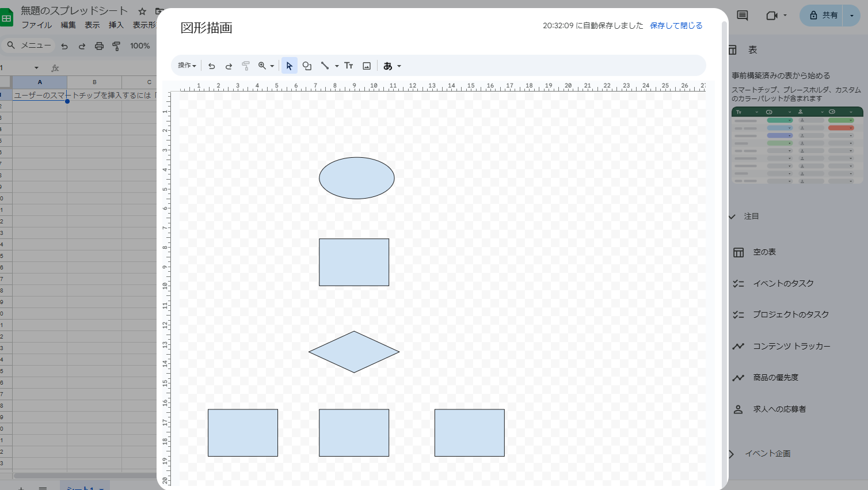Collapse the 注目 section

[732, 216]
